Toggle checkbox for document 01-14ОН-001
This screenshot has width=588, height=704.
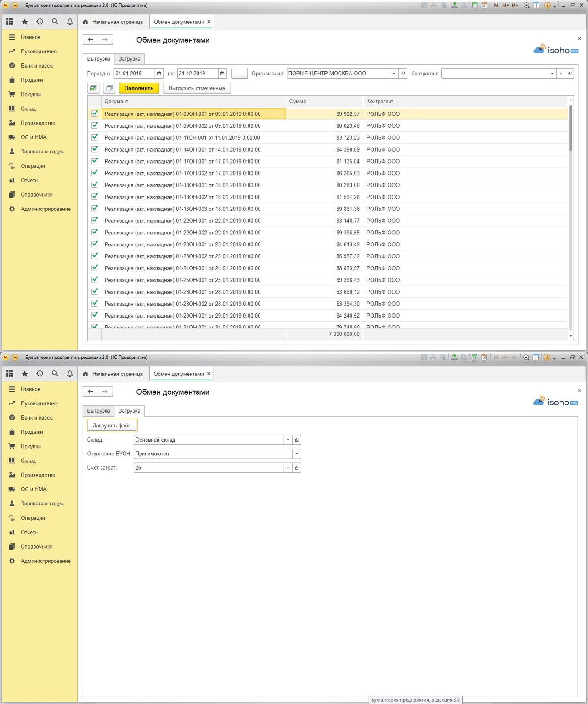[x=95, y=149]
